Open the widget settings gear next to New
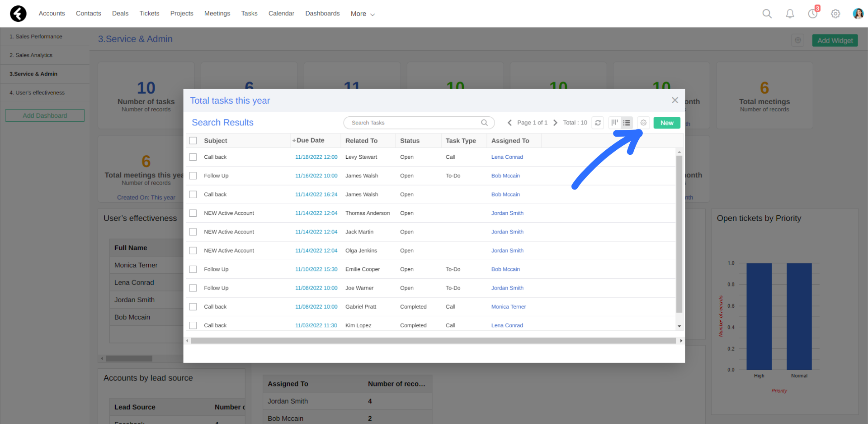 (643, 123)
